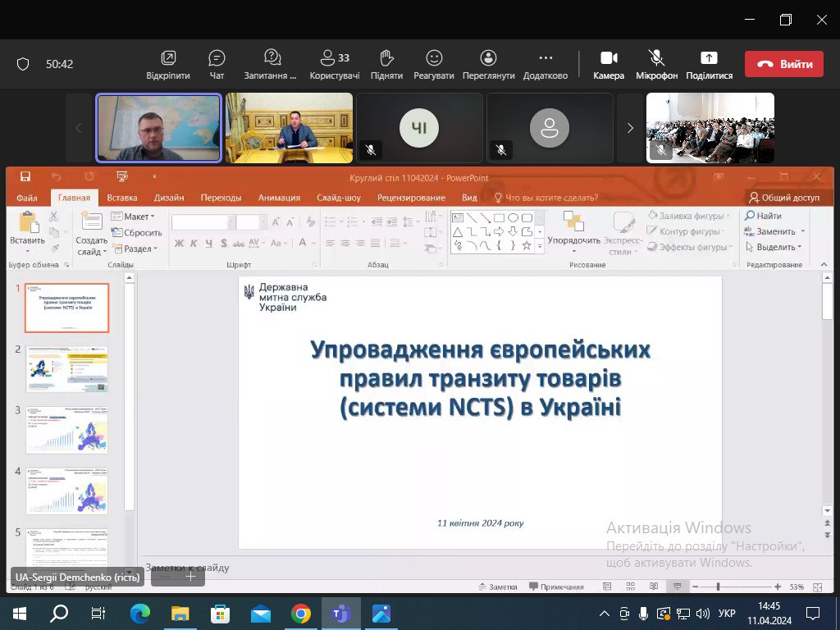Viewport: 840px width, 630px height.
Task: Show next participants with right chevron
Action: tap(630, 128)
